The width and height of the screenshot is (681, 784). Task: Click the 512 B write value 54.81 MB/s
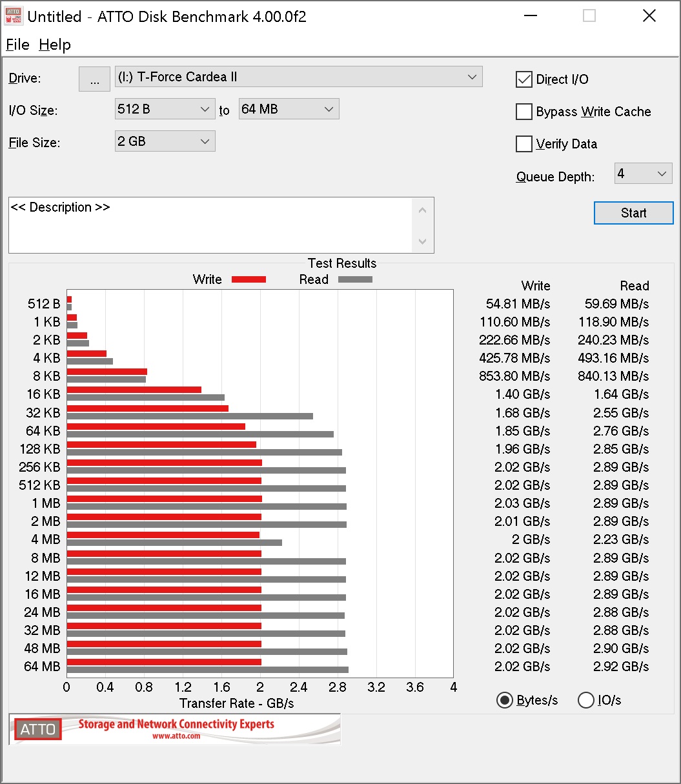click(518, 304)
